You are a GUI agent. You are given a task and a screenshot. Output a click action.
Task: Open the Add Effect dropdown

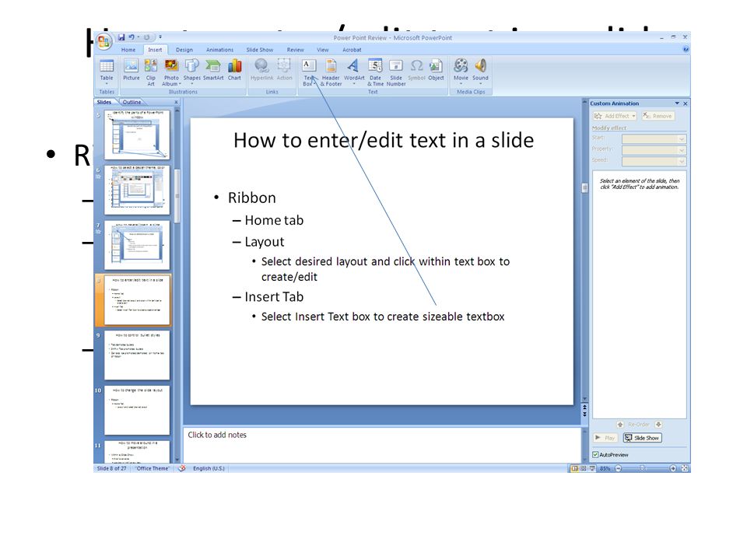point(615,116)
